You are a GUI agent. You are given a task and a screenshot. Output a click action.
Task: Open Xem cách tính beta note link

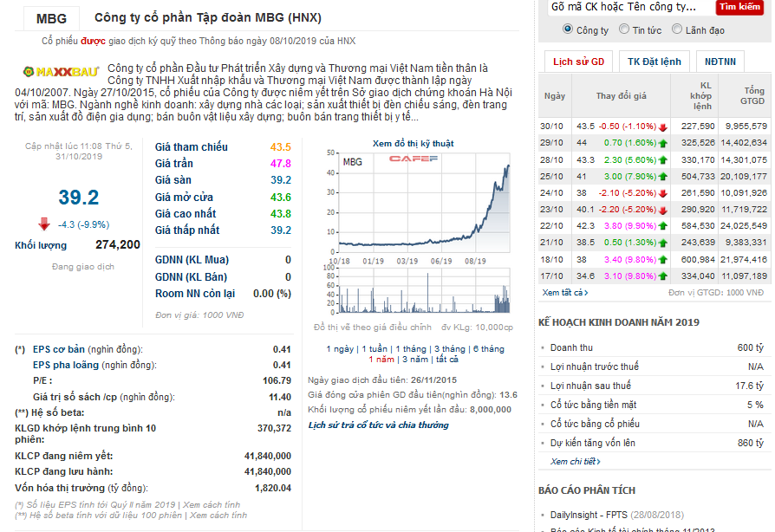(x=218, y=516)
